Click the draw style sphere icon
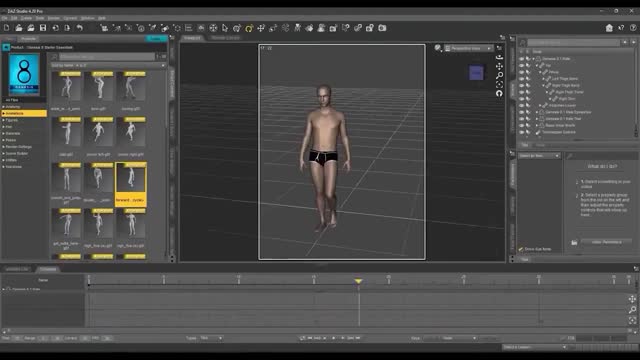This screenshot has height=360, width=640. (x=438, y=48)
